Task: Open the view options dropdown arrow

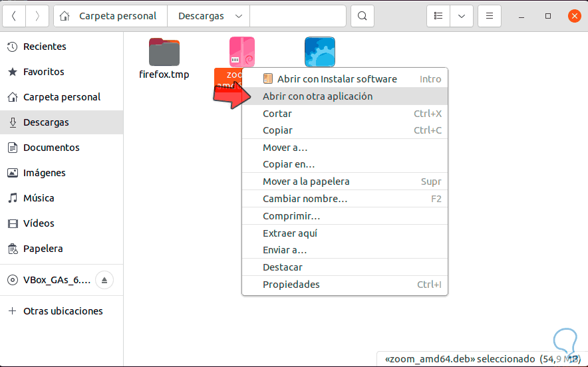Action: [x=461, y=16]
